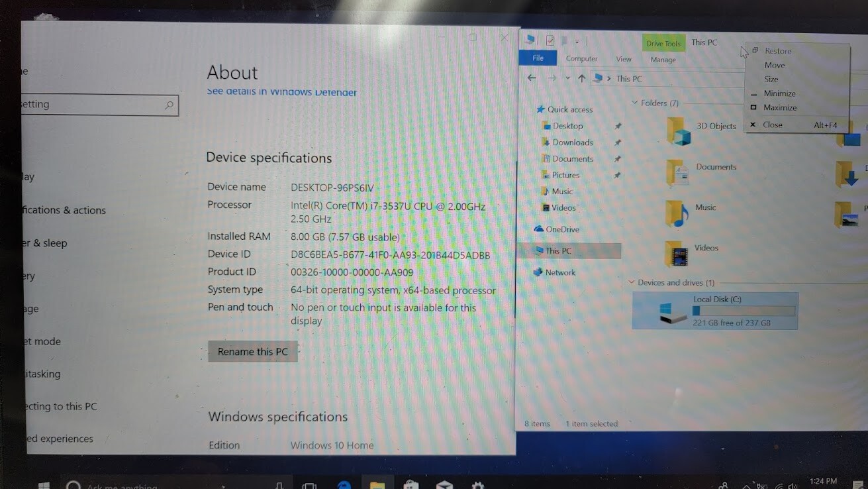This screenshot has height=489, width=868.
Task: Switch to the Computer ribbon tab
Action: point(581,59)
